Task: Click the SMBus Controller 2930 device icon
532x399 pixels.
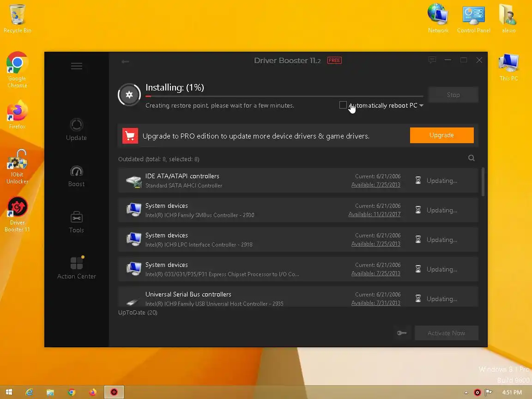Action: pos(133,210)
